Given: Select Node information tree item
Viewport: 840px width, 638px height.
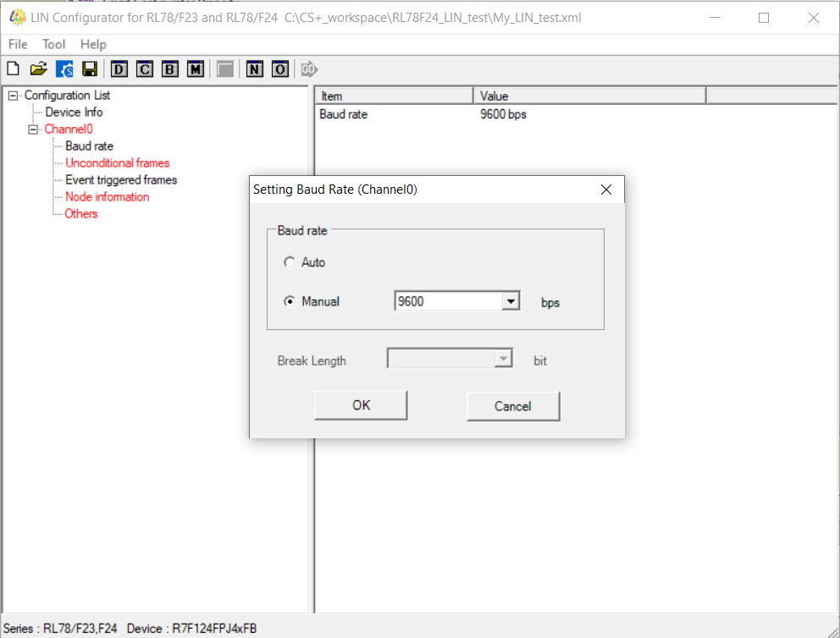Looking at the screenshot, I should pyautogui.click(x=108, y=197).
